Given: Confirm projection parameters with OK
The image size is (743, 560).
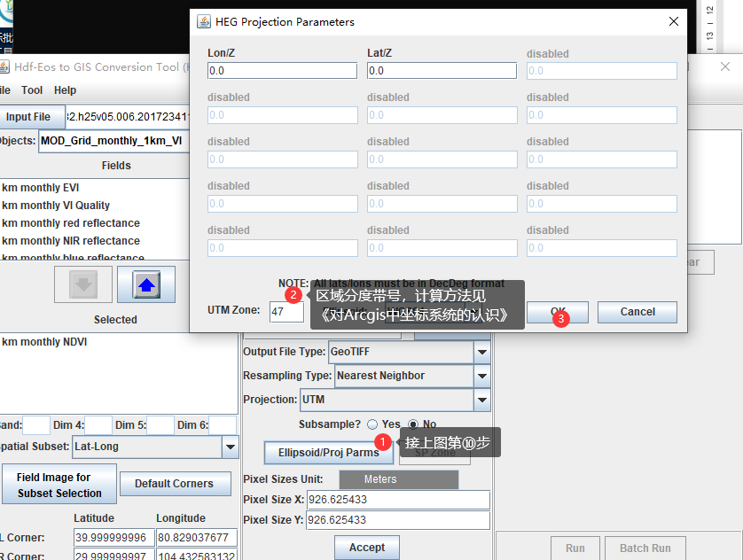Looking at the screenshot, I should click(x=558, y=312).
